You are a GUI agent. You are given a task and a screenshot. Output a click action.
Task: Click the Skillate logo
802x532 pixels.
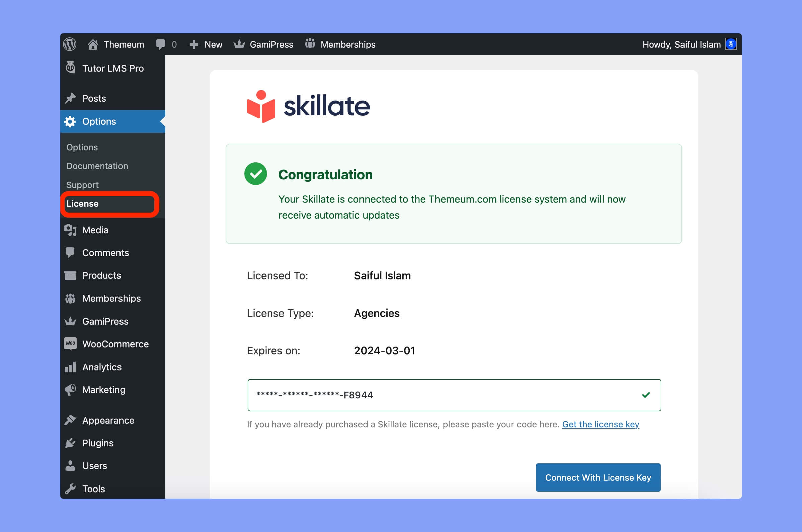coord(308,106)
